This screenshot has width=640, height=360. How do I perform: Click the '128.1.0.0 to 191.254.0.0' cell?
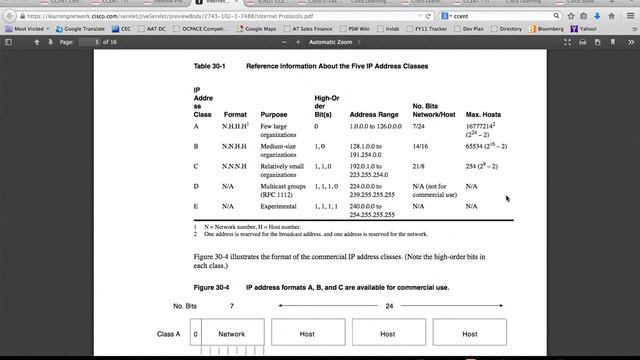[x=366, y=151]
